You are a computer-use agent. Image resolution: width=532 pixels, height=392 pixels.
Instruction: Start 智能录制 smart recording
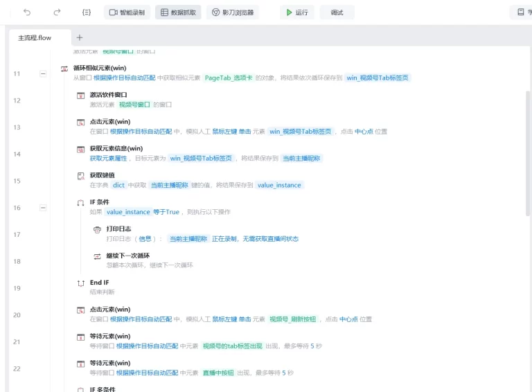[x=127, y=12]
